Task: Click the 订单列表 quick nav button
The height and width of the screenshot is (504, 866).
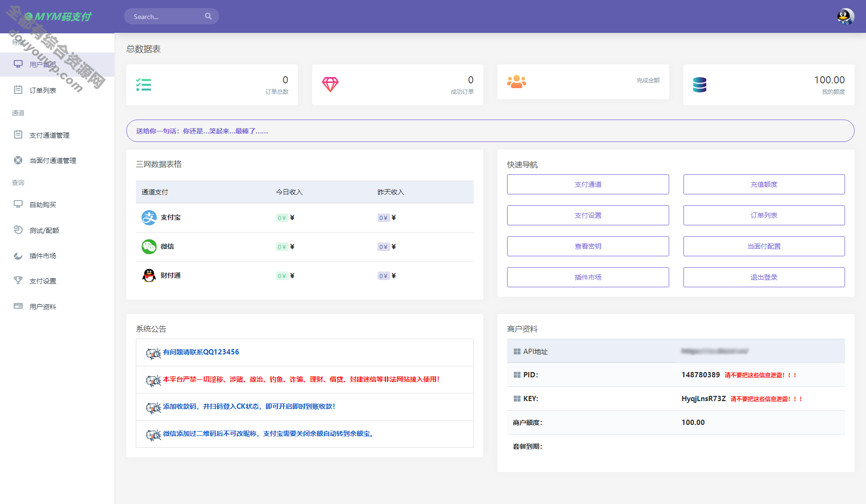Action: pos(764,215)
